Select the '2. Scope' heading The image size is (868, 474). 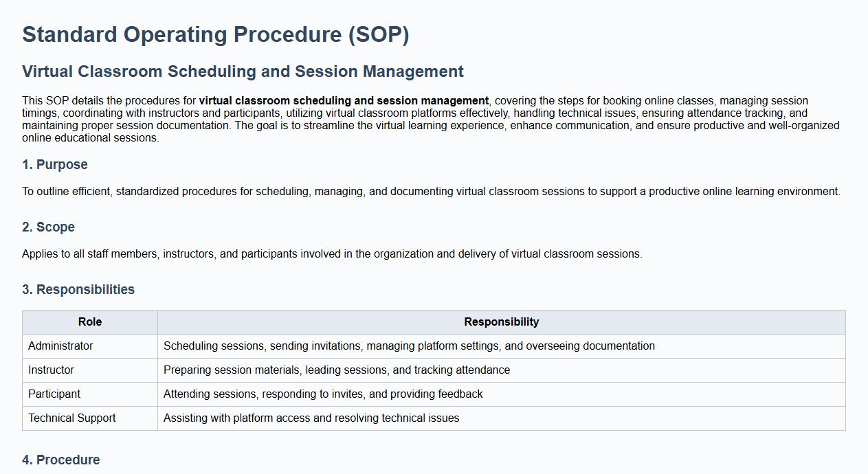tap(48, 227)
